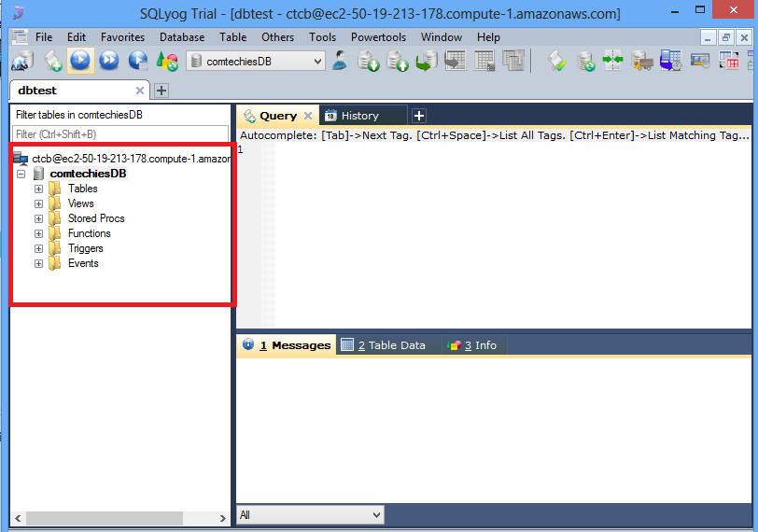
Task: Click the database cylinder icon next to comtechiesDB
Action: (38, 174)
